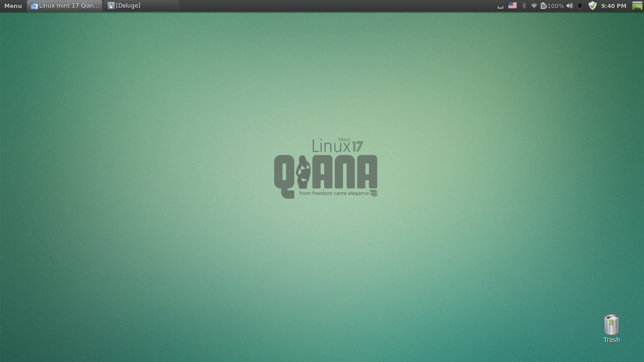Open the Menu button in the panel
The height and width of the screenshot is (362, 644).
click(13, 6)
